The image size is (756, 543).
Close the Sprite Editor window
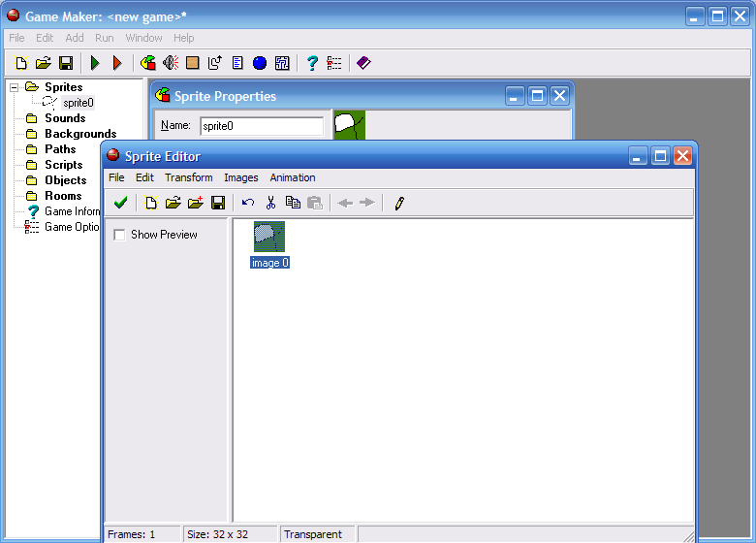tap(682, 156)
